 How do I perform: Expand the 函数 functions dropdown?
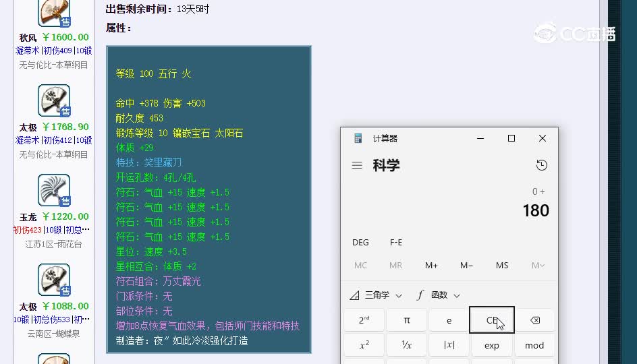[439, 295]
